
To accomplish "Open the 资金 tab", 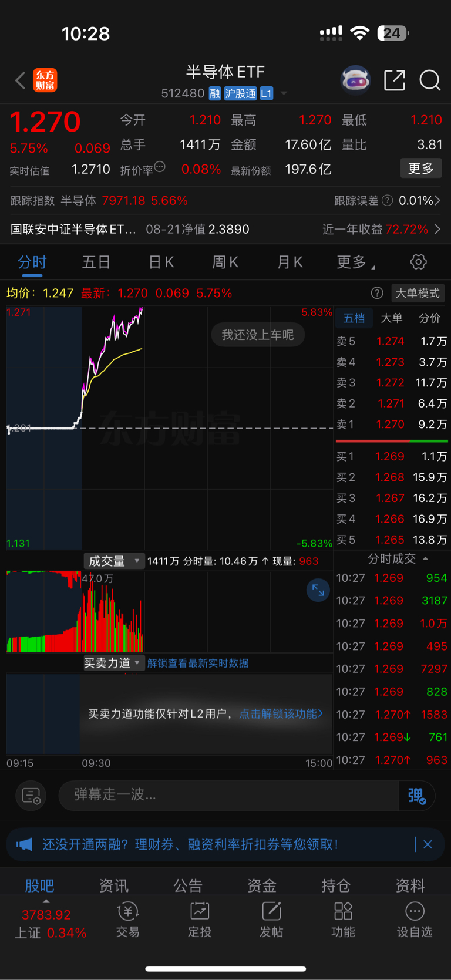I will tap(261, 885).
